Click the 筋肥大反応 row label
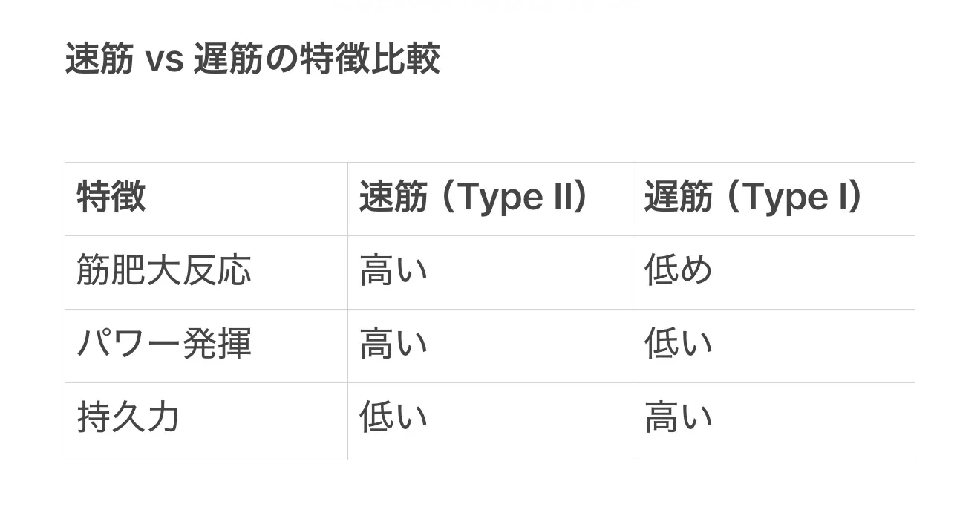980x519 pixels. (164, 271)
